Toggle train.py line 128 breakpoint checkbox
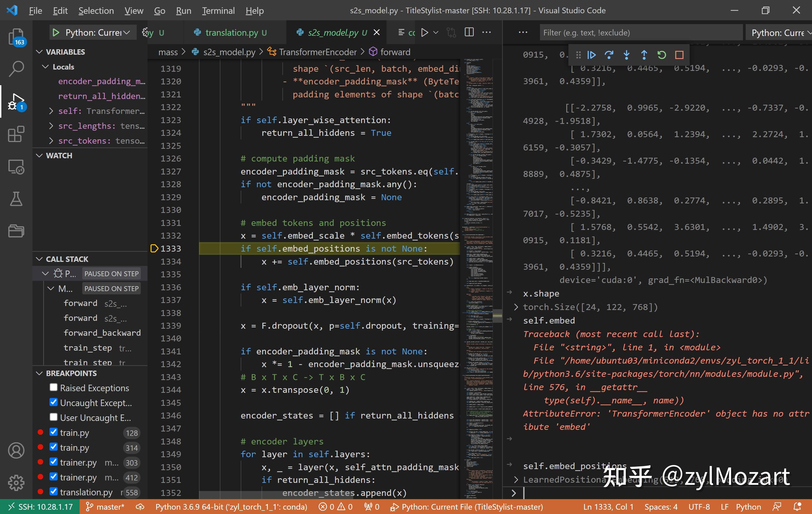This screenshot has height=514, width=812. (x=53, y=432)
